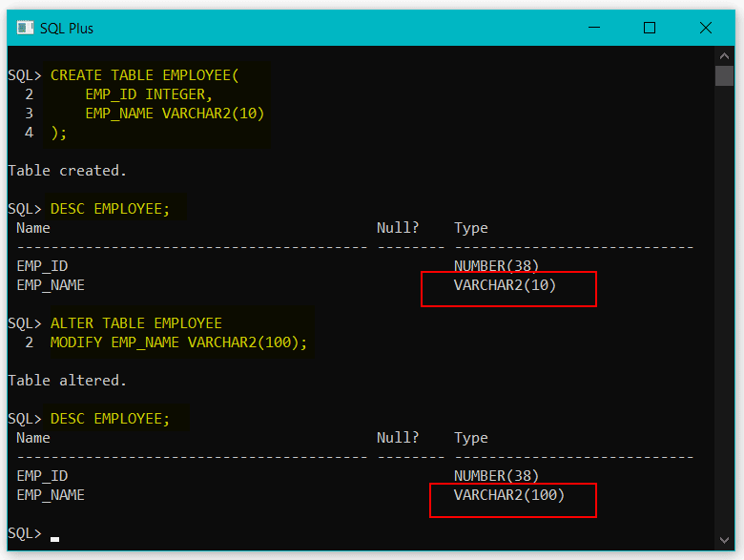Click the second 'Name' column header
The height and width of the screenshot is (560, 744).
(33, 438)
